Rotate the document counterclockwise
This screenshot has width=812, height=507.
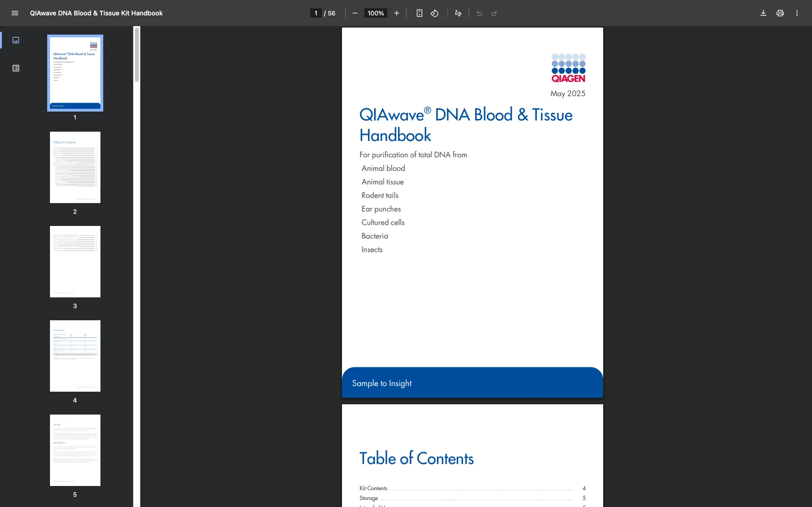(x=434, y=13)
